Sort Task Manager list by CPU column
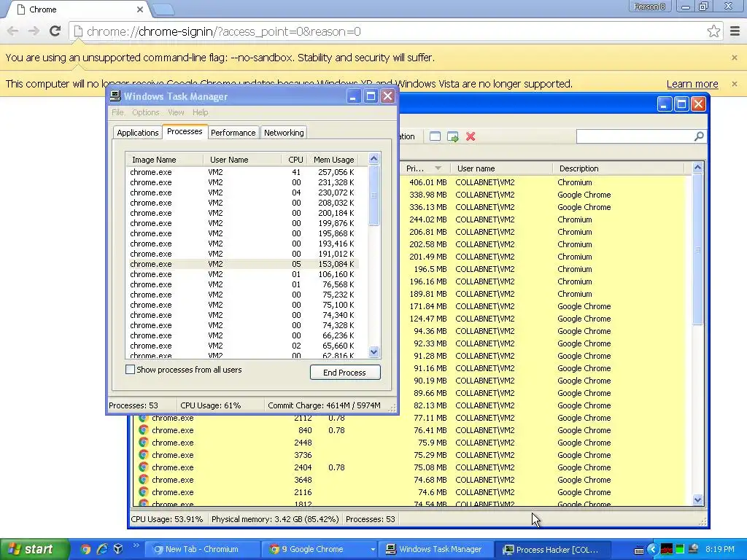 click(295, 160)
